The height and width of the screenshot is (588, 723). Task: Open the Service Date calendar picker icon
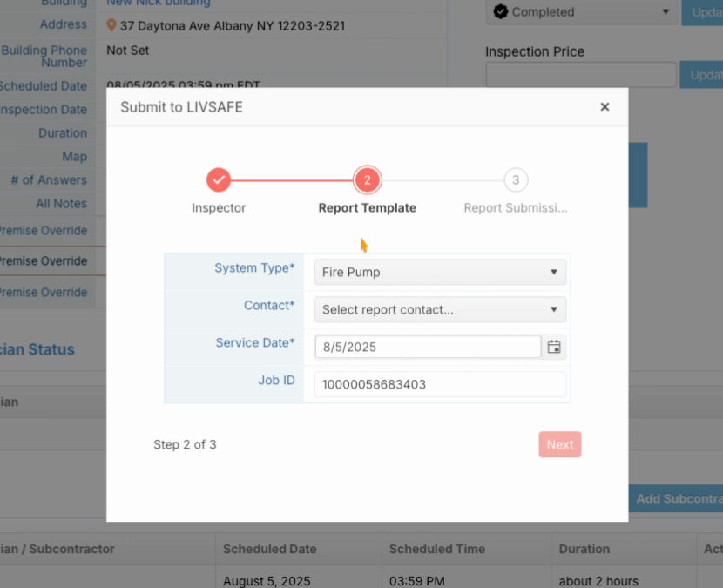coord(554,347)
